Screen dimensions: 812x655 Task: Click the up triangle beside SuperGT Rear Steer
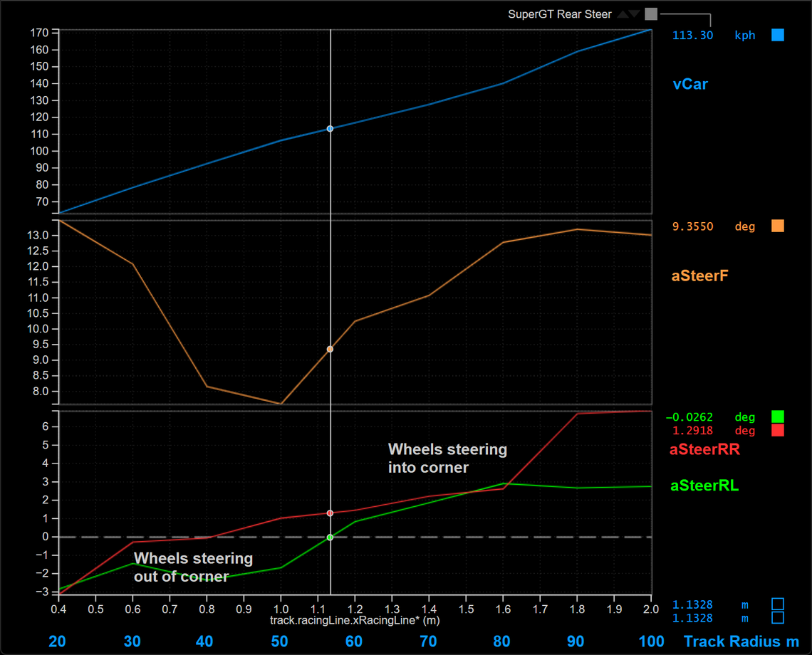pos(623,14)
